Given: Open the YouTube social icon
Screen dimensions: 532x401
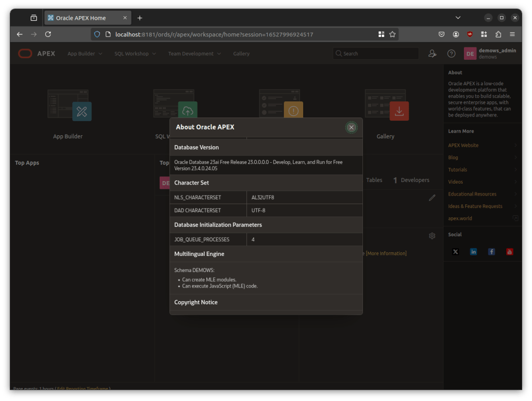Looking at the screenshot, I should [x=510, y=252].
